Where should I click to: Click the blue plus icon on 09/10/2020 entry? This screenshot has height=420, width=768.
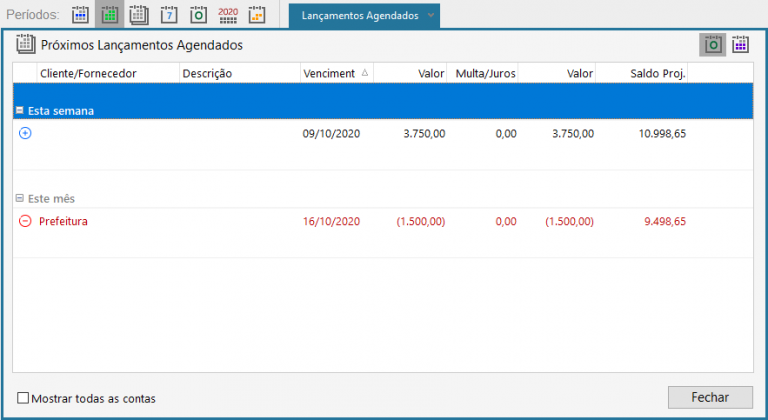pyautogui.click(x=25, y=133)
